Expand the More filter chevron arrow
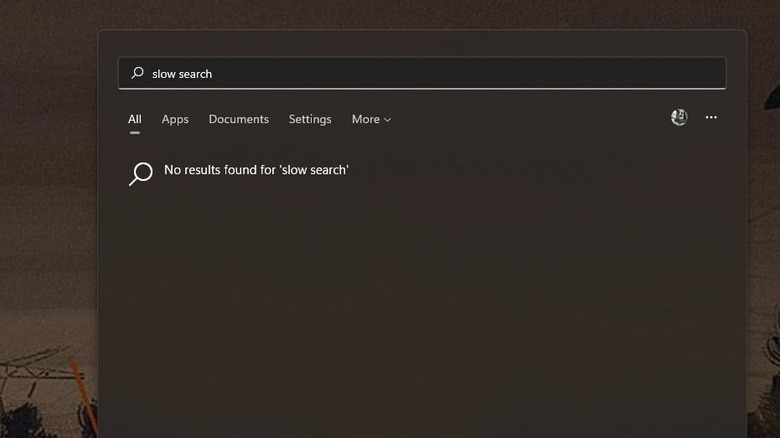780x438 pixels. tap(387, 120)
